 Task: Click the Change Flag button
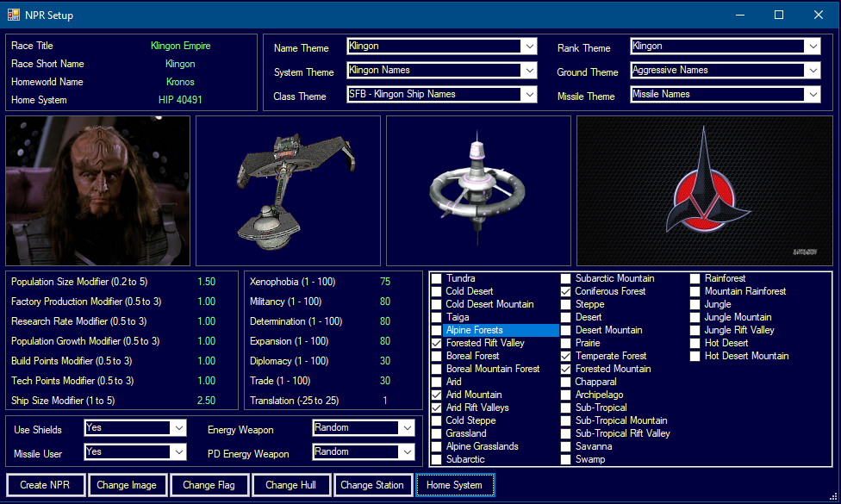(x=209, y=485)
